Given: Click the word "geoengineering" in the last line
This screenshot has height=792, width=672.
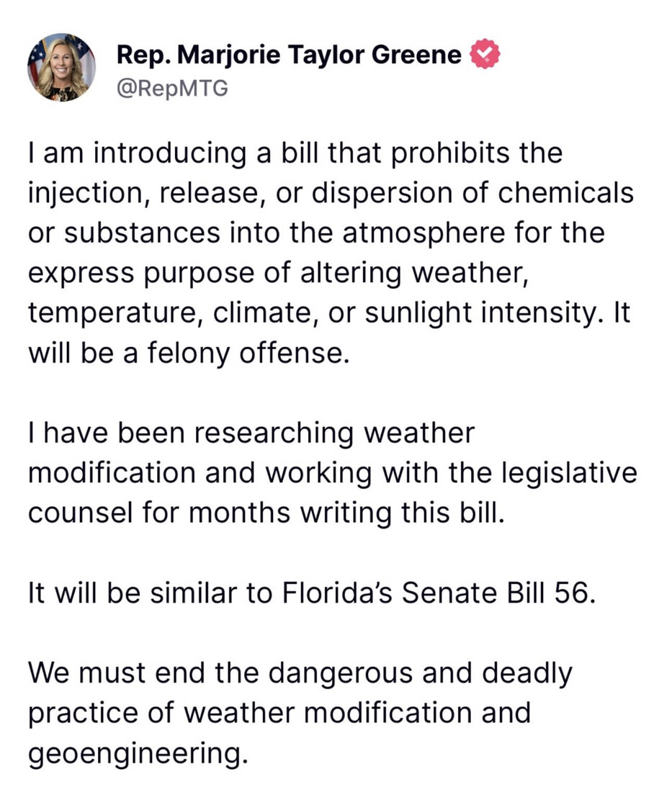Looking at the screenshot, I should pyautogui.click(x=136, y=755).
